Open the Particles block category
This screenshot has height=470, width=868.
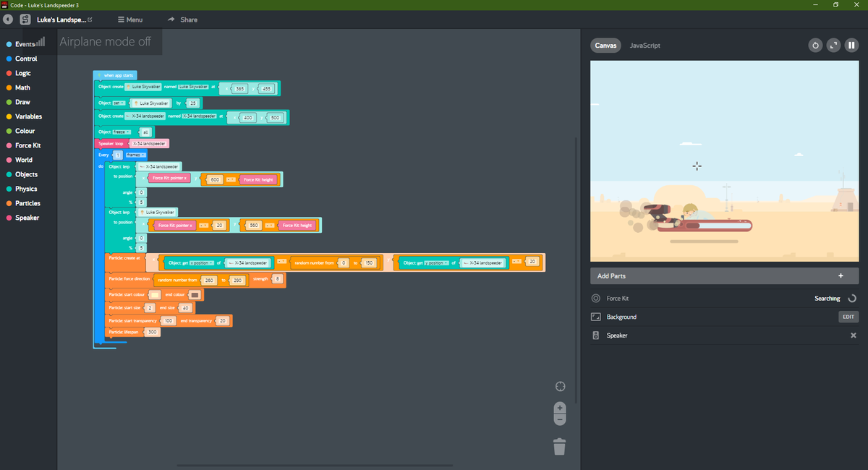click(23, 203)
